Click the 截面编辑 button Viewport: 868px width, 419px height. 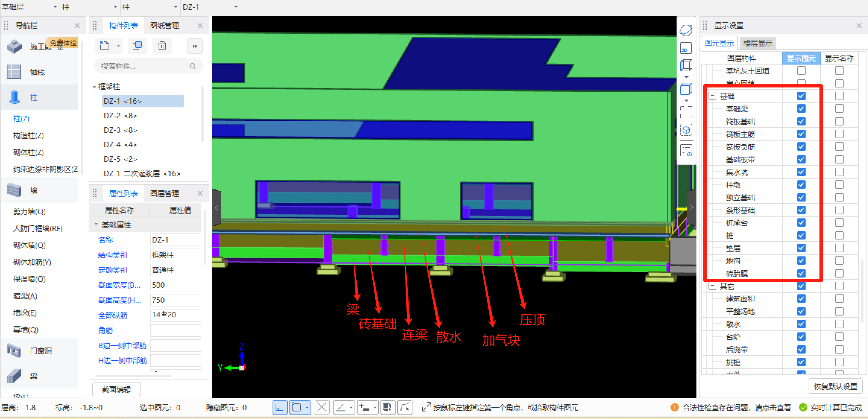point(116,389)
